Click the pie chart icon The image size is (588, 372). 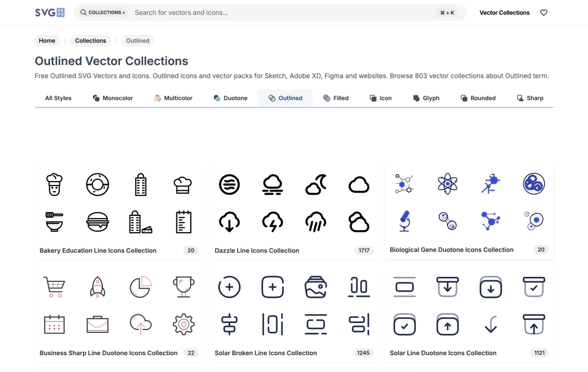coord(140,287)
